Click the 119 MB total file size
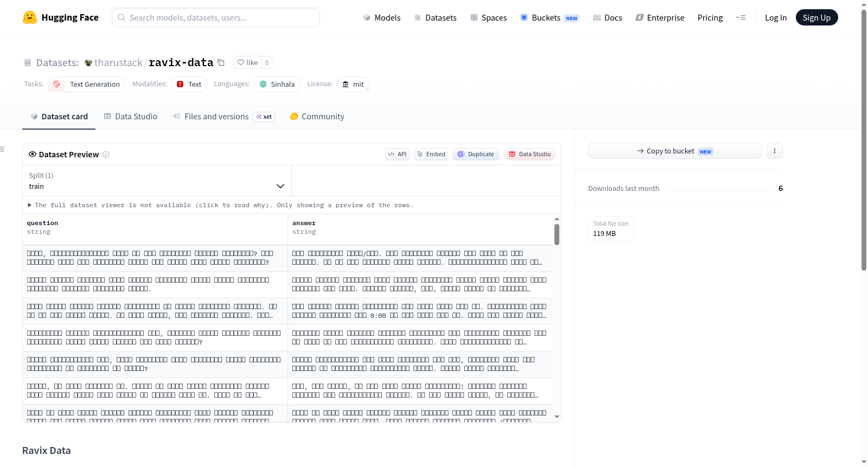Image resolution: width=868 pixels, height=467 pixels. pyautogui.click(x=604, y=234)
